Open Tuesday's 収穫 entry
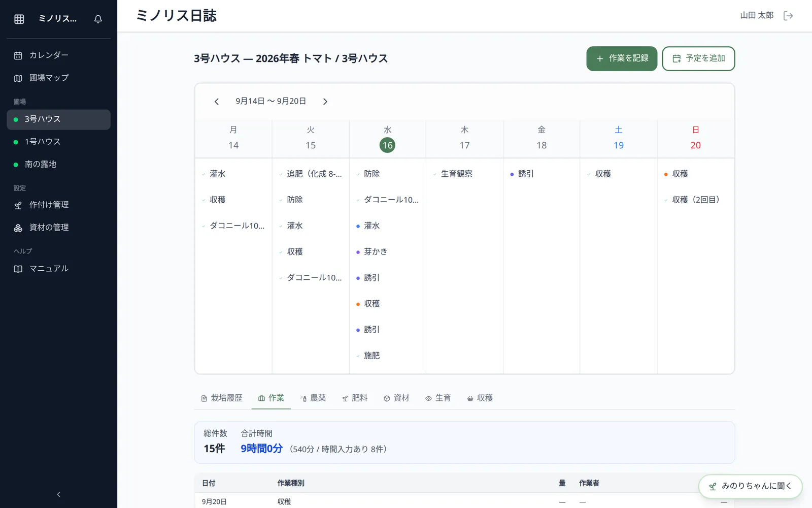 [311, 251]
